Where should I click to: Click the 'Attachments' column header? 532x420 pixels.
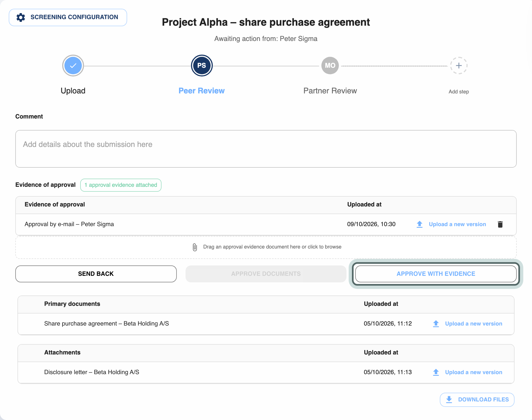(x=62, y=353)
